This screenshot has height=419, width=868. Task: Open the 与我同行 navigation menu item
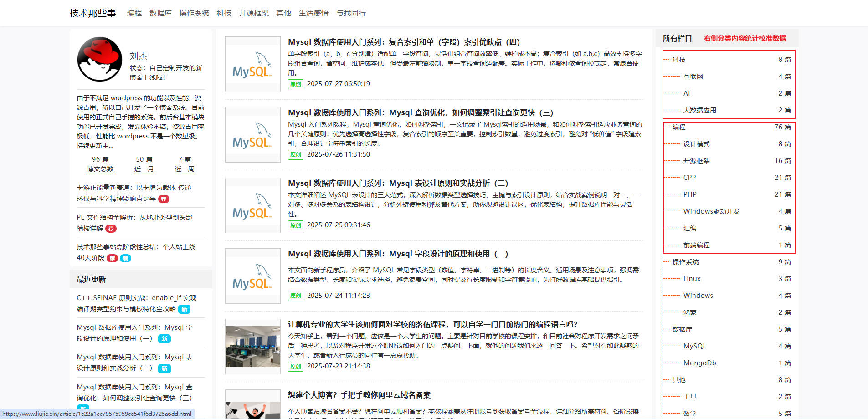click(351, 13)
